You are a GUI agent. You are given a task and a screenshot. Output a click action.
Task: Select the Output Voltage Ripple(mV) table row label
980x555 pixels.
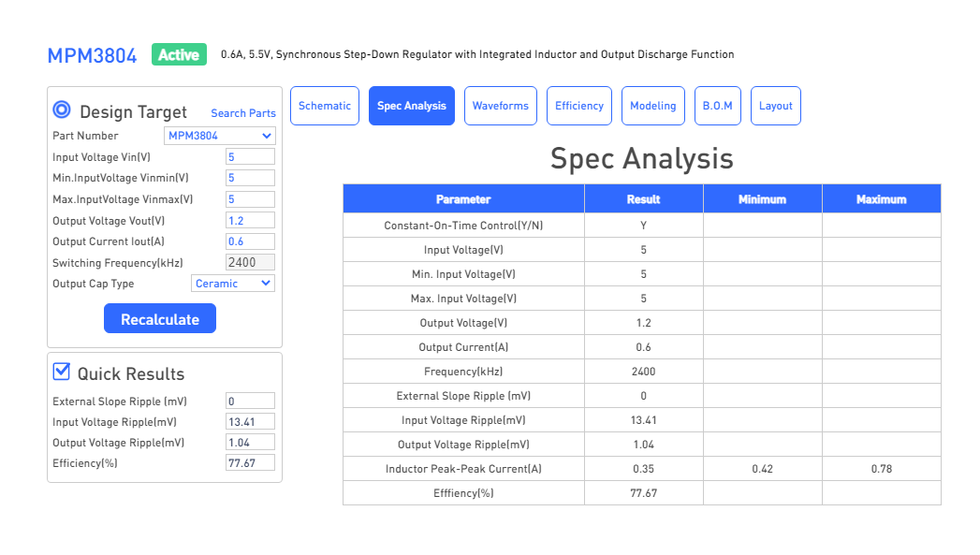click(x=463, y=445)
